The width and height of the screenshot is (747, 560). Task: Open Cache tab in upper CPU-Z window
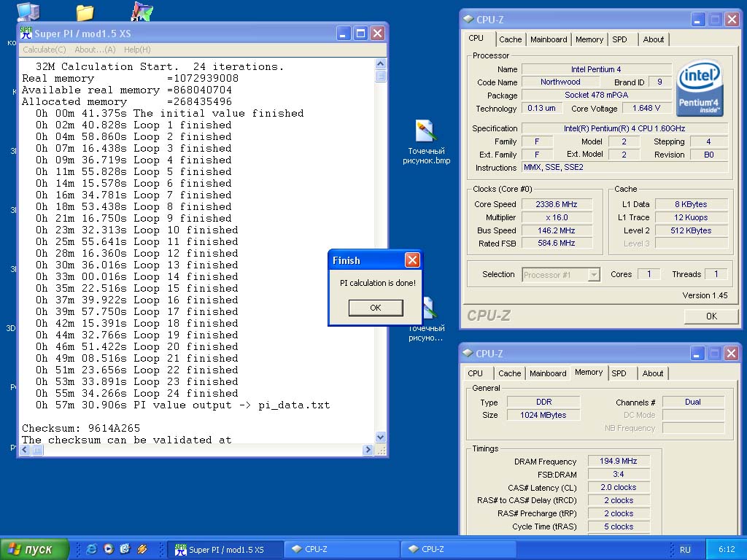click(x=510, y=39)
